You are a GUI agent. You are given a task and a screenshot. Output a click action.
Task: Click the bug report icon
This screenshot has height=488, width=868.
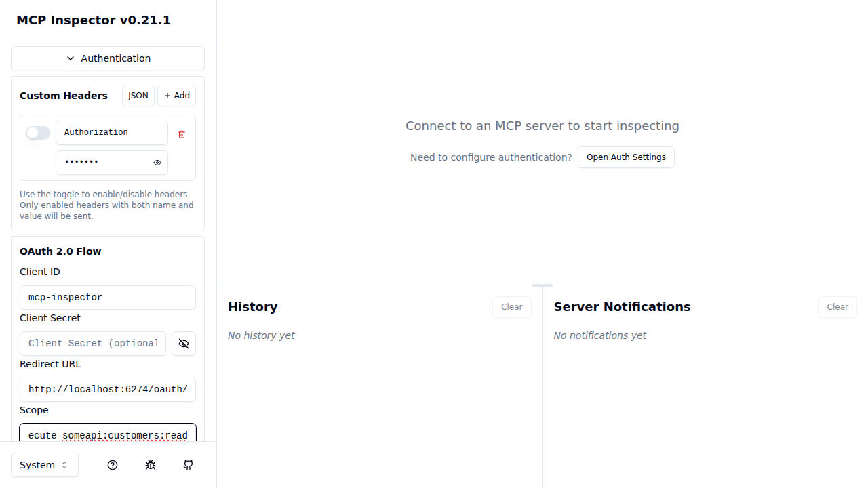(x=151, y=465)
